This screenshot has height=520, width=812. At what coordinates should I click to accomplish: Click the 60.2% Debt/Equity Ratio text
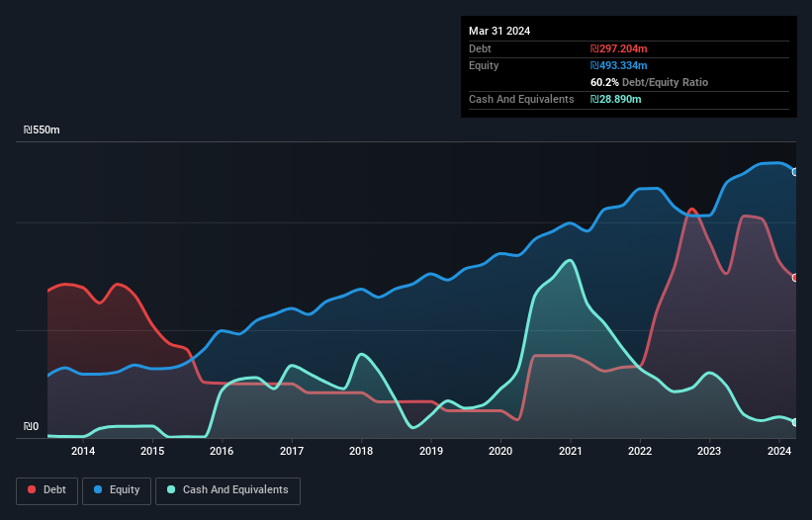click(x=650, y=82)
